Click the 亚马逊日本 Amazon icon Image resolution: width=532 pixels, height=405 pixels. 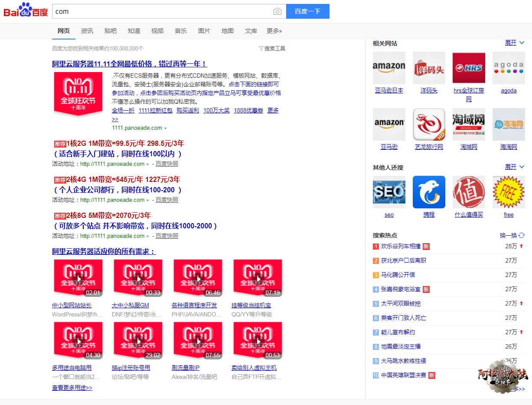pos(389,68)
